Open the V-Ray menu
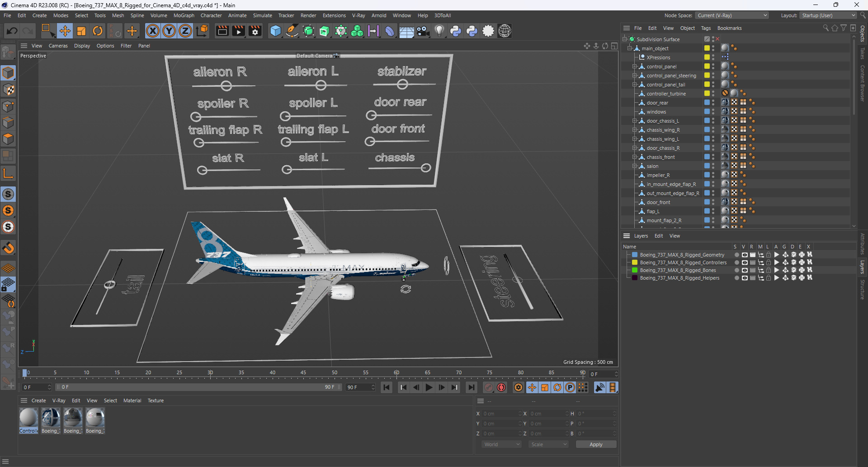 (x=359, y=15)
